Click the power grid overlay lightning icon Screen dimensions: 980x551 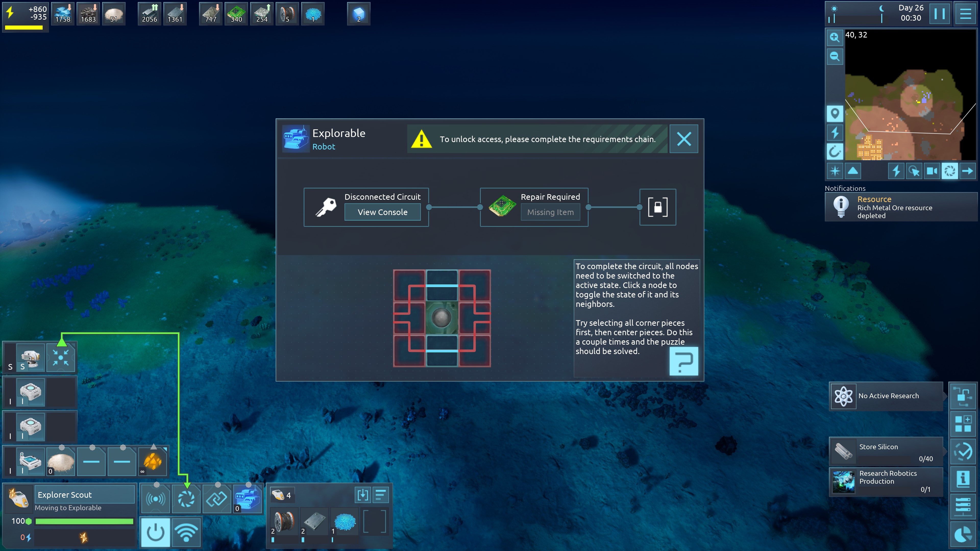pyautogui.click(x=835, y=132)
